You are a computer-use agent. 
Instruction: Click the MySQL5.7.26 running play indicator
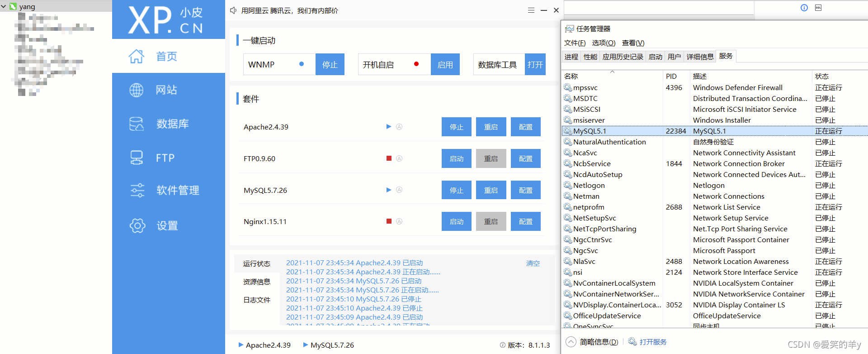[389, 190]
